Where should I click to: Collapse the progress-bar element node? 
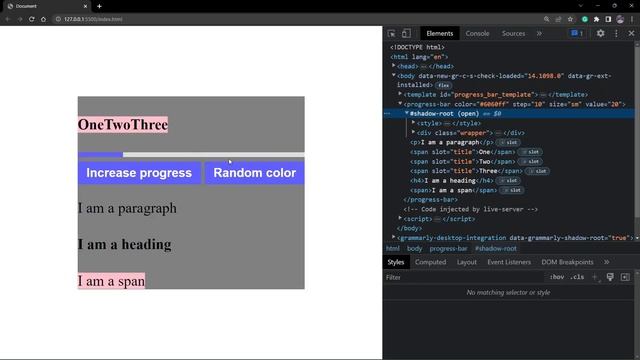point(400,104)
